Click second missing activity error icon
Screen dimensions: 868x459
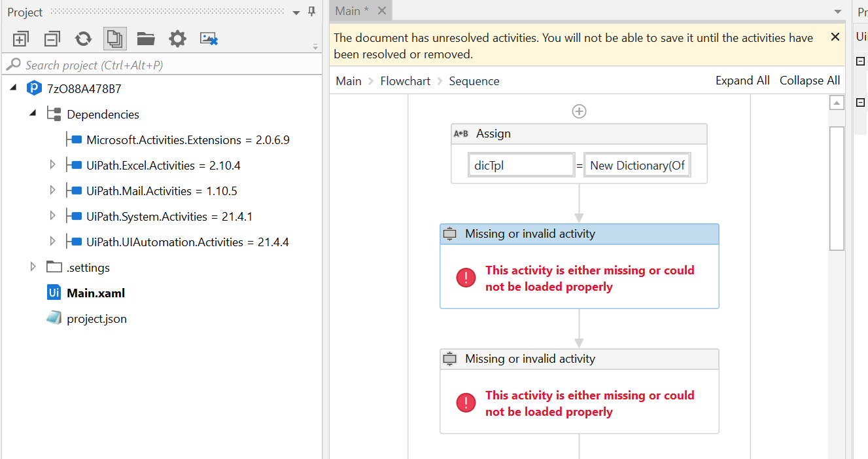coord(466,403)
